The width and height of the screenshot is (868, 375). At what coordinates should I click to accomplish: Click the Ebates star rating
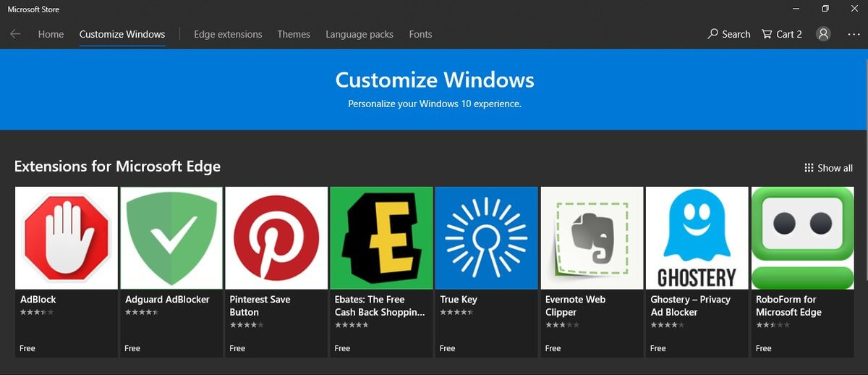click(352, 325)
